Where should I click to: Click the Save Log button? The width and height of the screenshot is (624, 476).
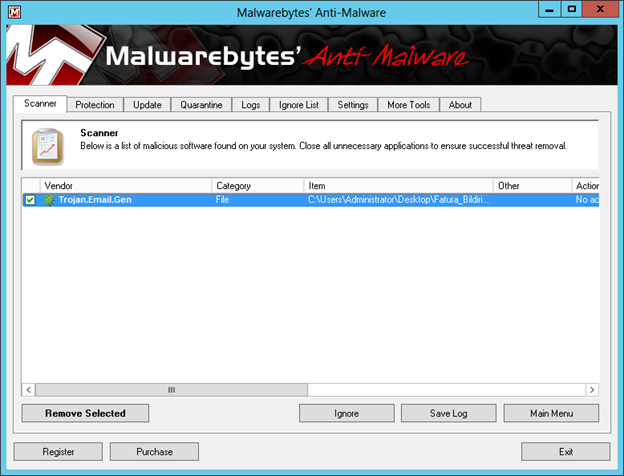point(448,413)
